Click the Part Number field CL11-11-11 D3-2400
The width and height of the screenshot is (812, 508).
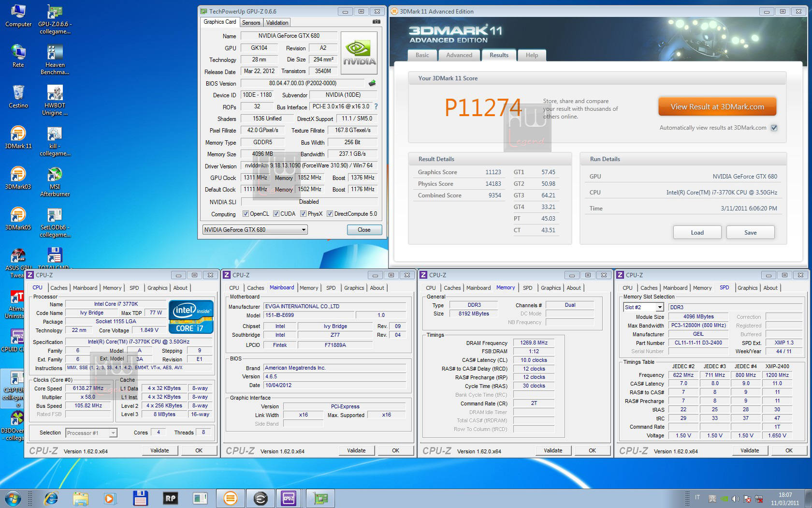click(x=698, y=343)
